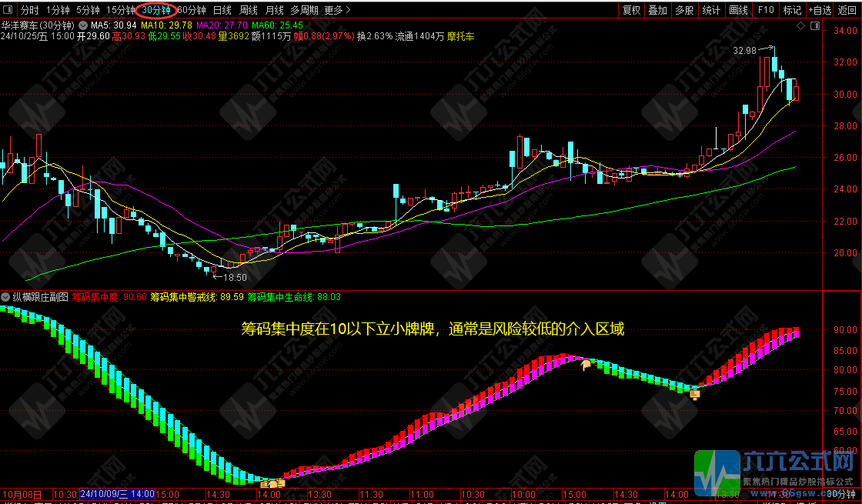
Task: Open the 画线 drawing tools button
Action: [x=738, y=10]
